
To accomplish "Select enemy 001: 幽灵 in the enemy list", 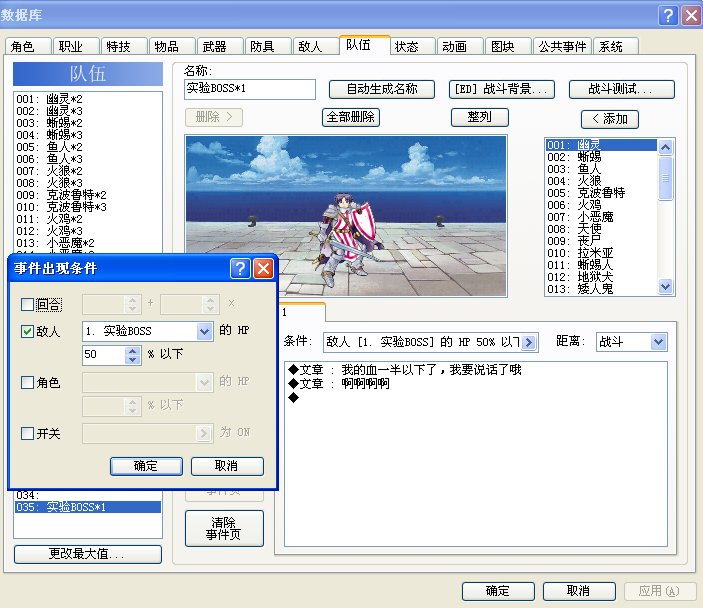I will (601, 145).
